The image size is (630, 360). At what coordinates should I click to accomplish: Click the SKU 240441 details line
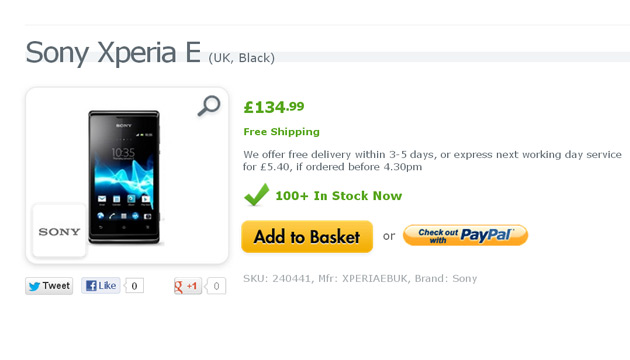360,278
